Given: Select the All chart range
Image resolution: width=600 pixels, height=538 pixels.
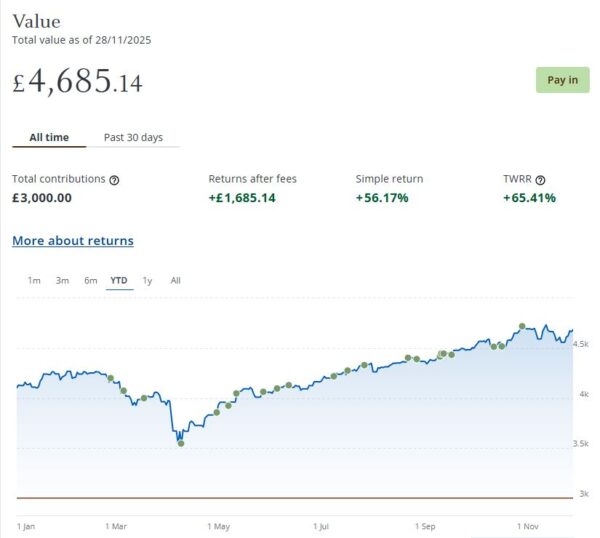Looking at the screenshot, I should coord(175,281).
